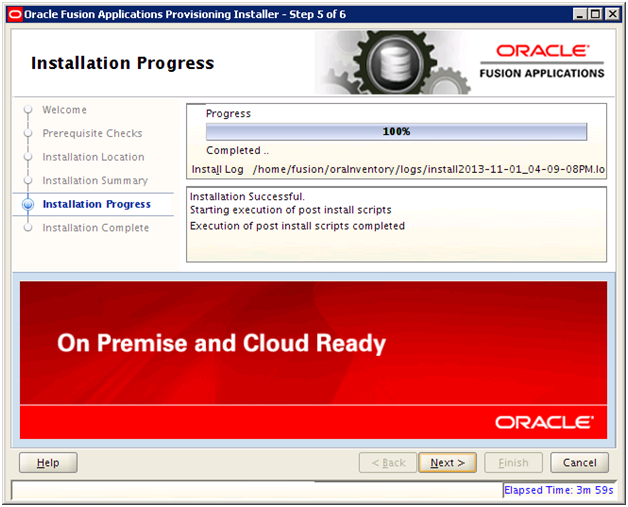Select the Installation Complete step

tap(96, 227)
